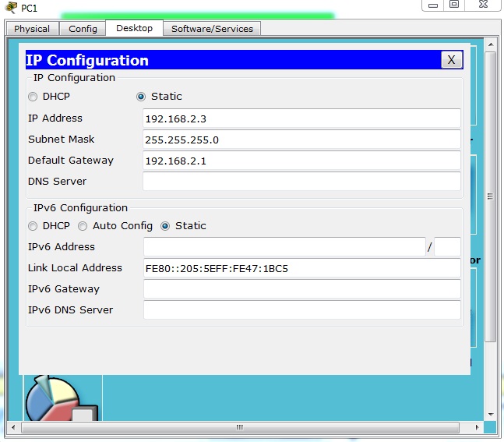This screenshot has height=442, width=504.
Task: Click the IPv6 prefix length field
Action: click(x=447, y=247)
